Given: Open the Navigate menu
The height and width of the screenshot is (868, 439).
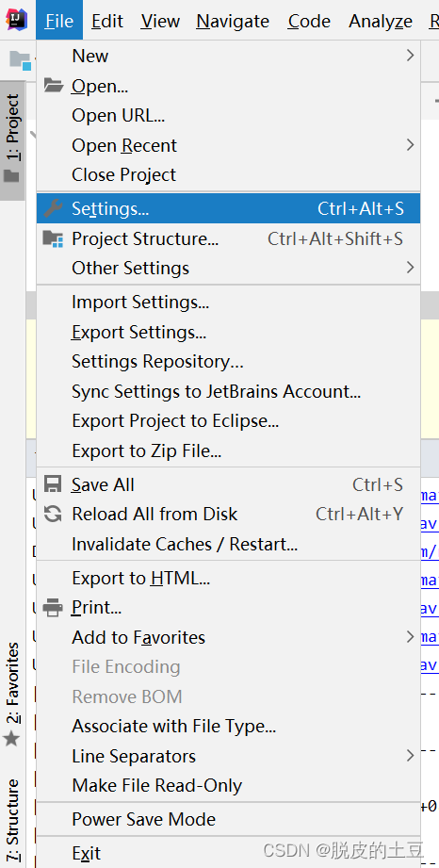Looking at the screenshot, I should click(233, 21).
